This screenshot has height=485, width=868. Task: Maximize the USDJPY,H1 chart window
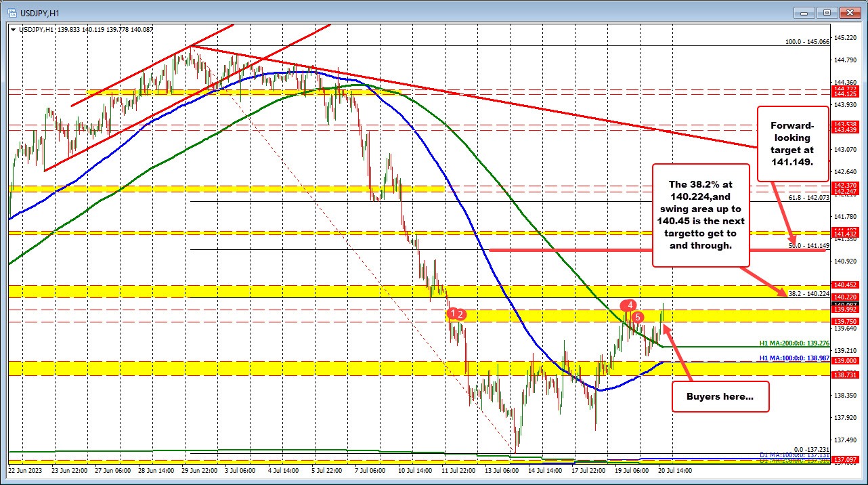(x=826, y=12)
